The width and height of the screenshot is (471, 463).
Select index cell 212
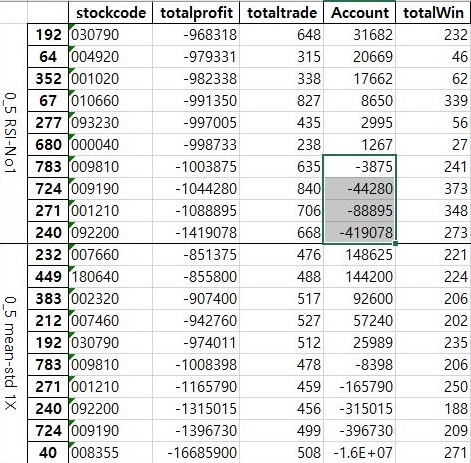coord(48,321)
